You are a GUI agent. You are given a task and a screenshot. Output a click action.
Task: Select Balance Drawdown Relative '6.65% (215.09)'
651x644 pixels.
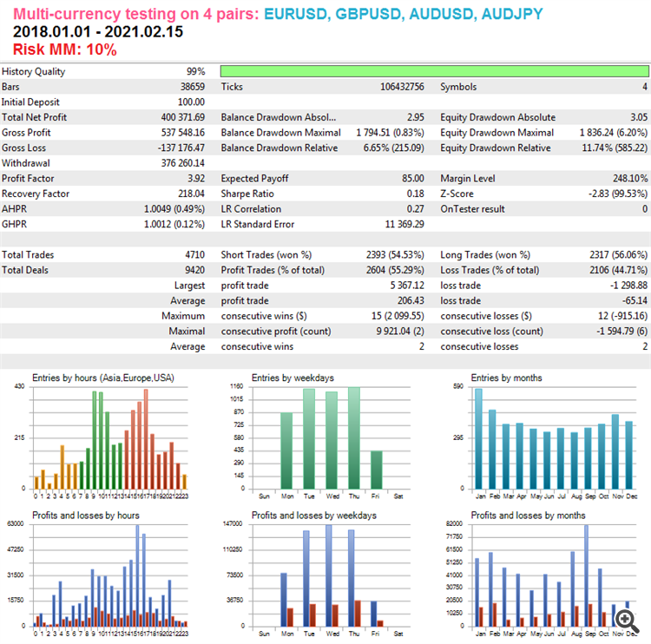coord(393,148)
